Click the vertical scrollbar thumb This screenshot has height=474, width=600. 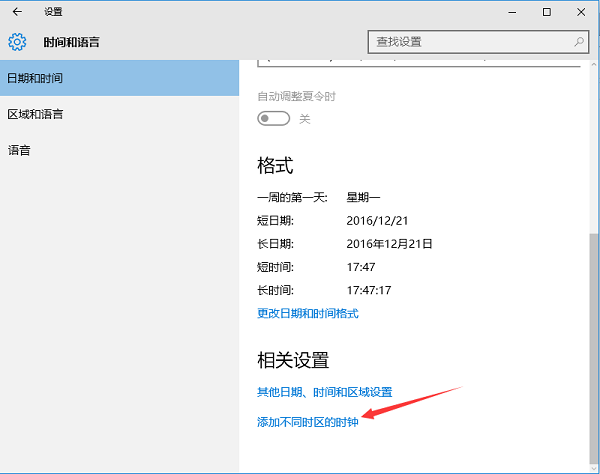tap(593, 349)
